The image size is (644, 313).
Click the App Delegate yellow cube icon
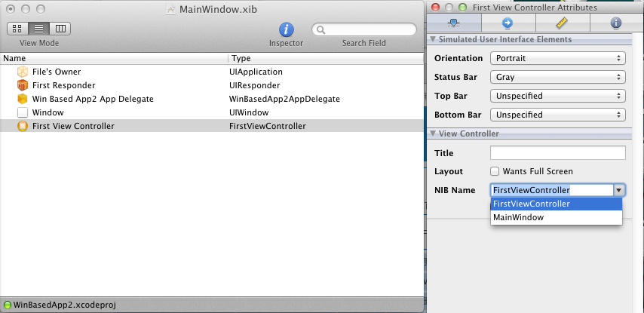click(22, 99)
